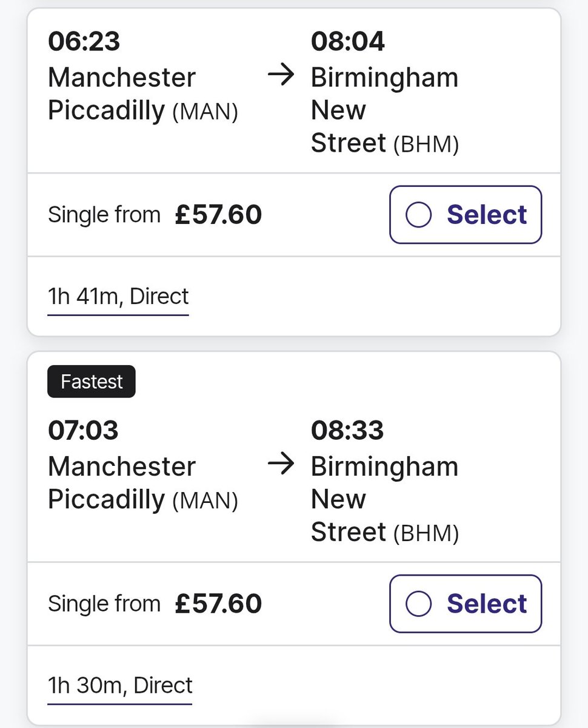Toggle the radio circle for the 06:23 train

418,215
